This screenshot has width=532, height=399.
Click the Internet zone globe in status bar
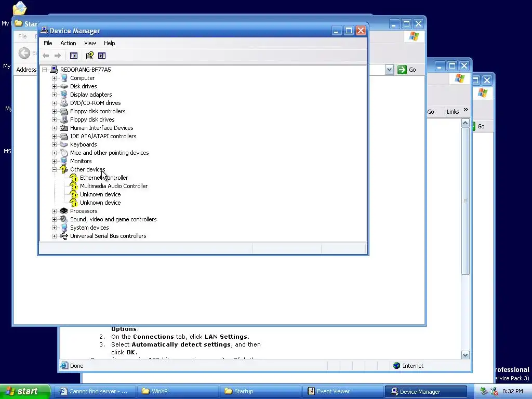396,365
